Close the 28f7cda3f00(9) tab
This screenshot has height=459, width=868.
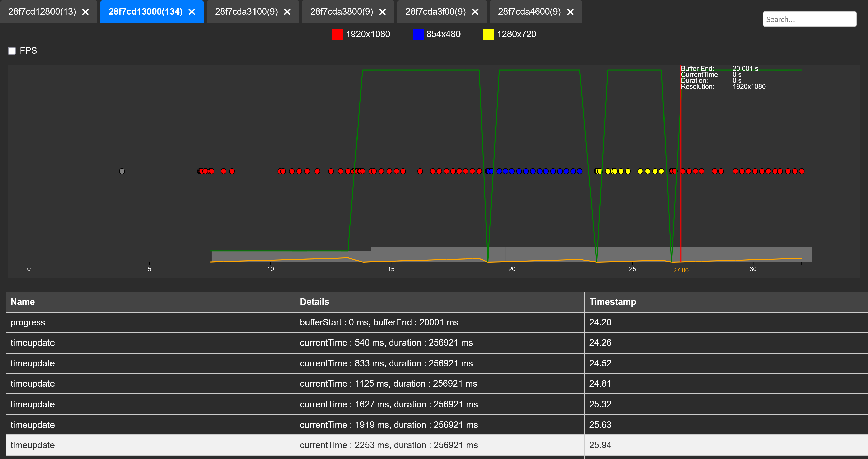pos(475,12)
